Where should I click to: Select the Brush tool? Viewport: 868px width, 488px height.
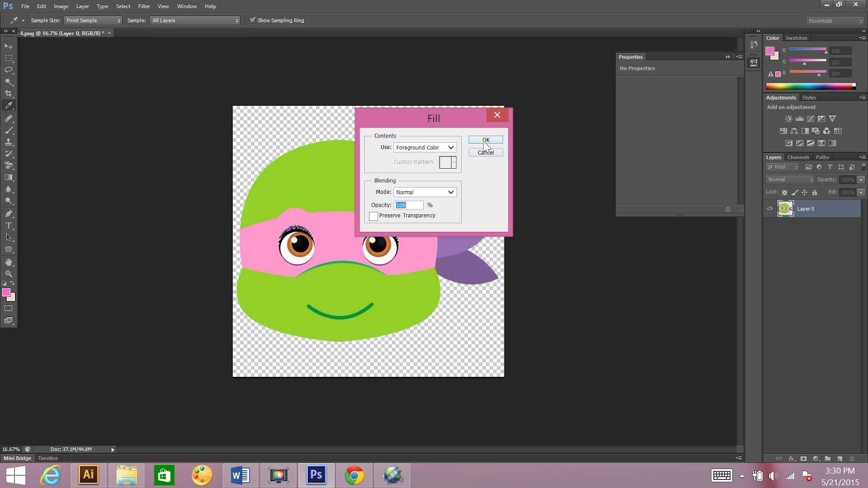click(9, 130)
